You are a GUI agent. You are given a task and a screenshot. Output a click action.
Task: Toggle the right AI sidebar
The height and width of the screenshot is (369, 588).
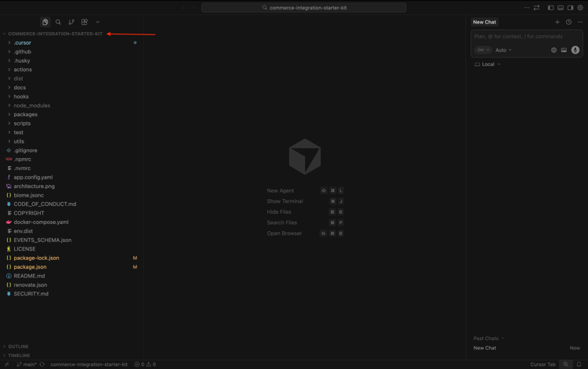click(570, 8)
